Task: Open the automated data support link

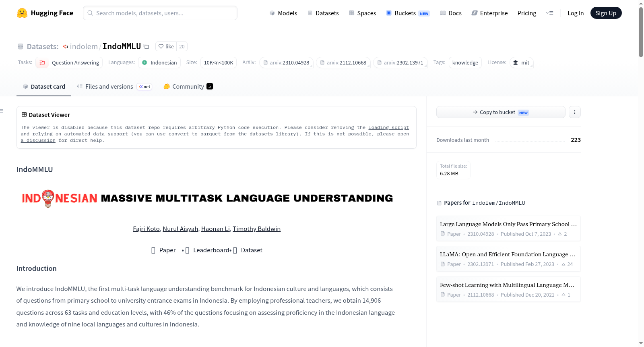Action: 96,134
